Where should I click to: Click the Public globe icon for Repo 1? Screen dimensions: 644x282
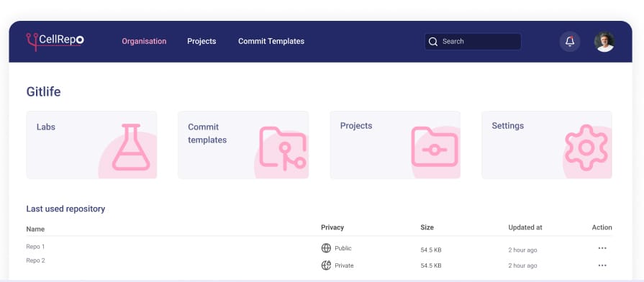click(x=326, y=248)
